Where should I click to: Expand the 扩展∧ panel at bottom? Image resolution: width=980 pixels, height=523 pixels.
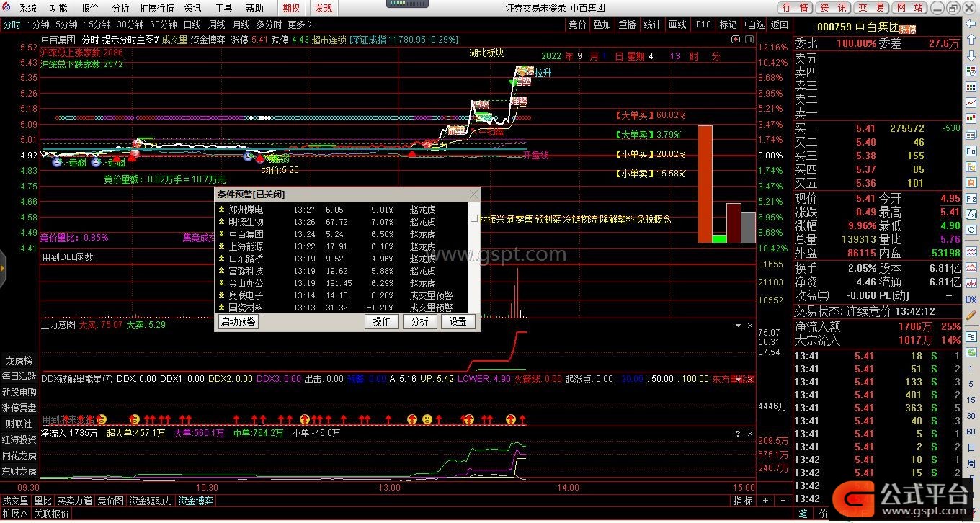14,514
